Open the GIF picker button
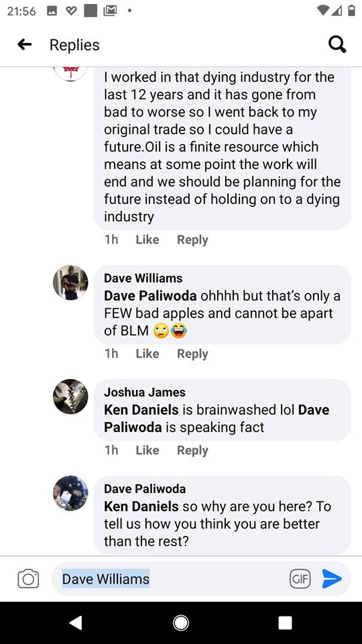Viewport: 362px width, 644px height. pos(300,579)
